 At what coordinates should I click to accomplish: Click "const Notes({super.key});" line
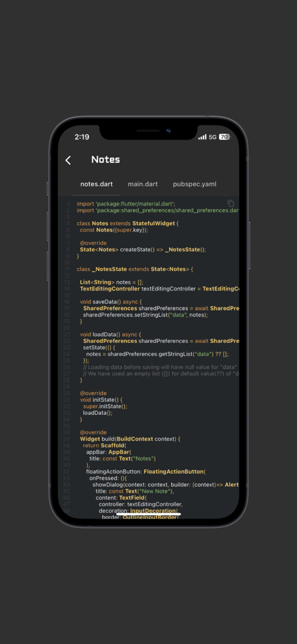click(114, 230)
